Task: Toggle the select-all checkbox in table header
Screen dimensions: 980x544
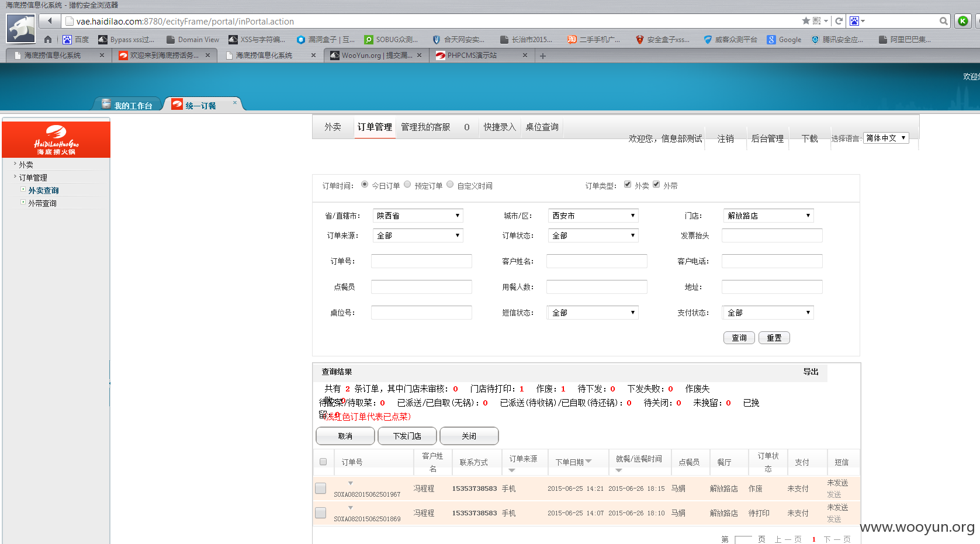Action: coord(323,462)
